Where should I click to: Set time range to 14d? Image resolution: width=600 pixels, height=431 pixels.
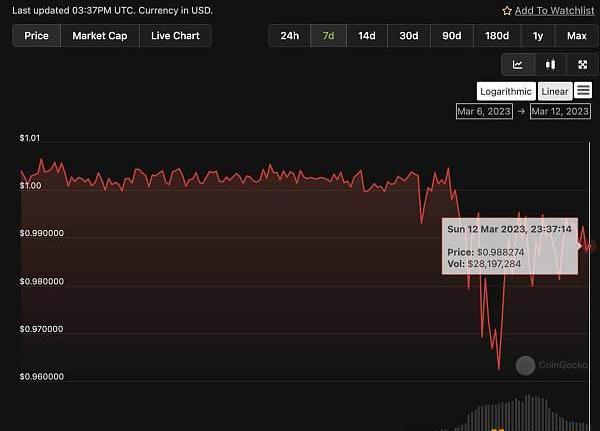(x=367, y=36)
